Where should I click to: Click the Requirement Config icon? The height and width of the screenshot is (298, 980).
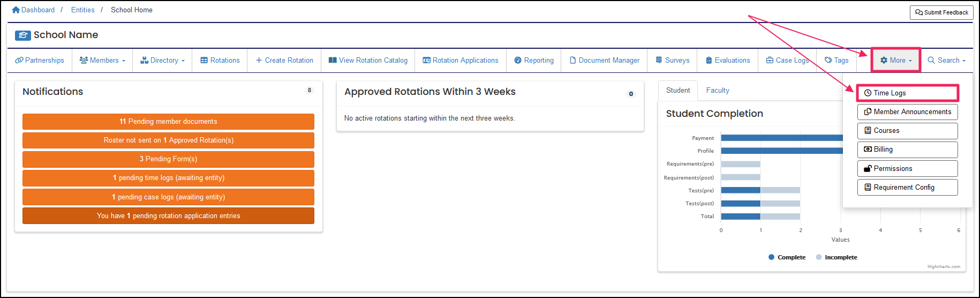pyautogui.click(x=868, y=187)
